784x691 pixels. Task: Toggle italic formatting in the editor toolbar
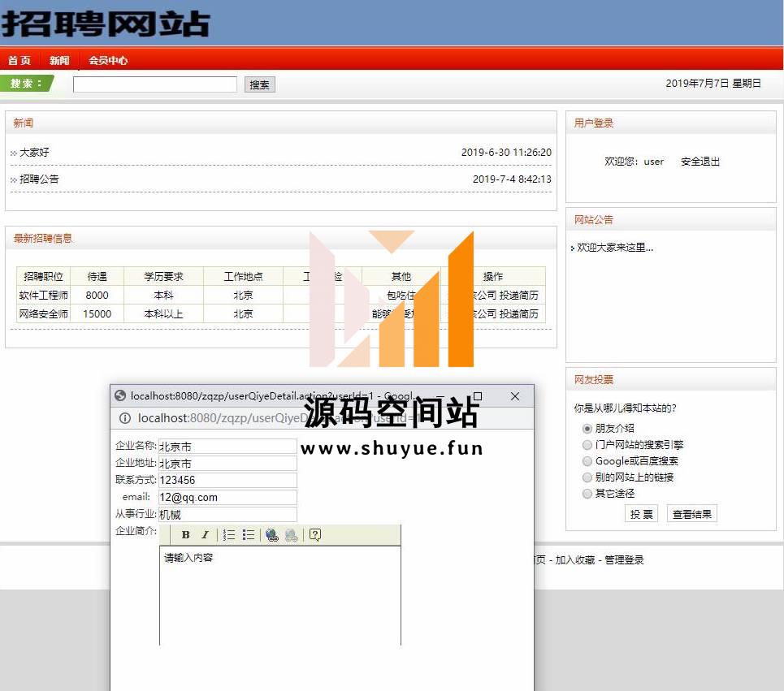(x=205, y=534)
